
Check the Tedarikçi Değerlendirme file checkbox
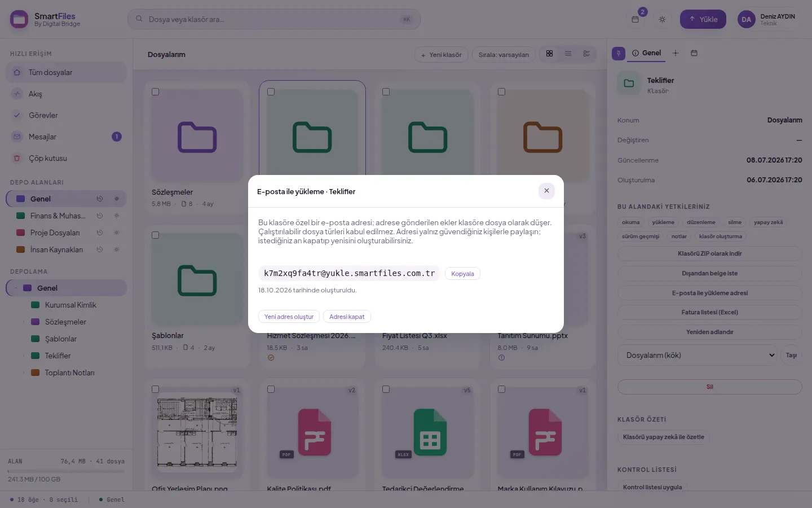[x=386, y=389]
